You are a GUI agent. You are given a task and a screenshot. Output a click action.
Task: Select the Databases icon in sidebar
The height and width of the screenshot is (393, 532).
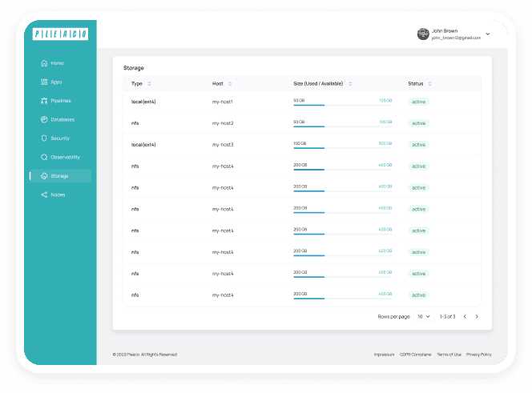pyautogui.click(x=44, y=119)
